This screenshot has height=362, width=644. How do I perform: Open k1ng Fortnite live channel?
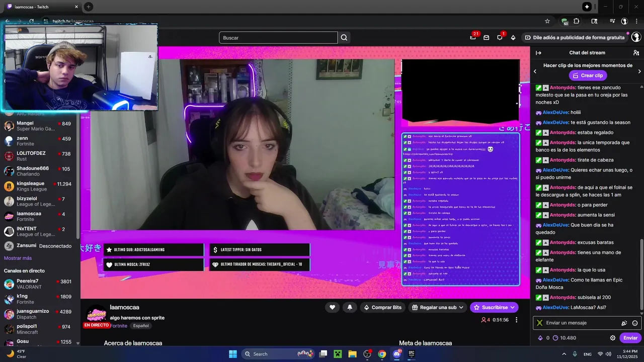pos(39,299)
